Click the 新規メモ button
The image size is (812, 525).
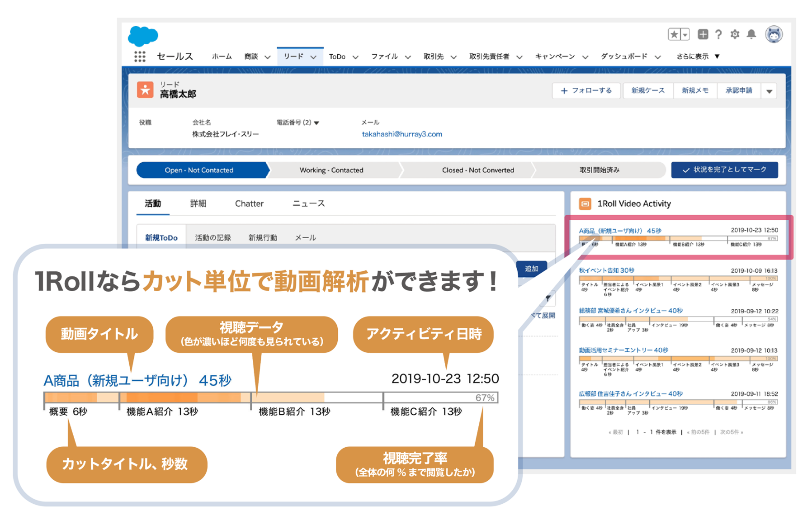[695, 91]
